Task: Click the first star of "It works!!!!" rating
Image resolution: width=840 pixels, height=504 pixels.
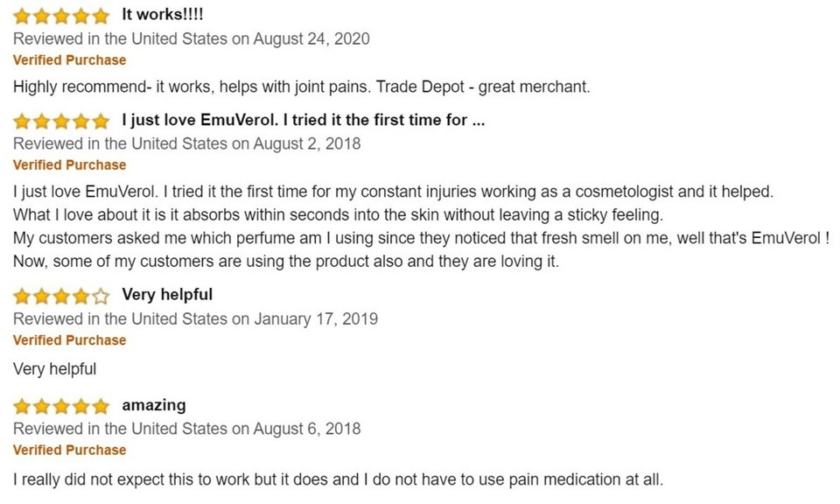Action: (x=22, y=16)
